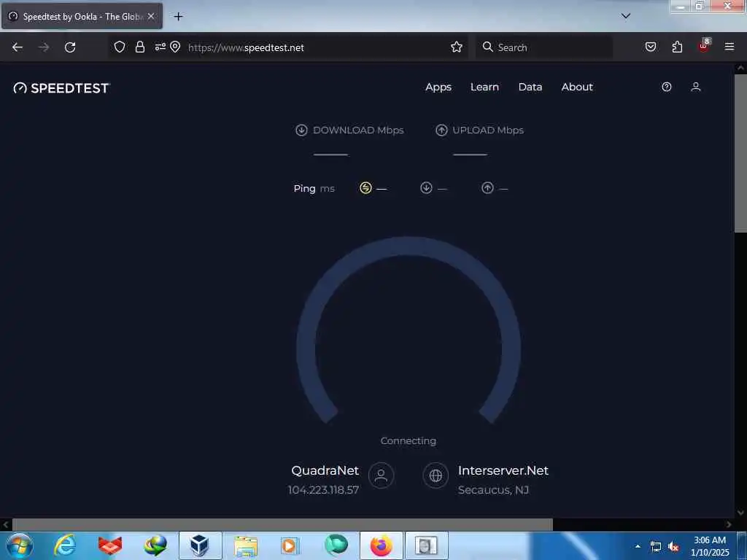Click the Firefox back arrow
Viewport: 747px width, 560px height.
pyautogui.click(x=18, y=47)
